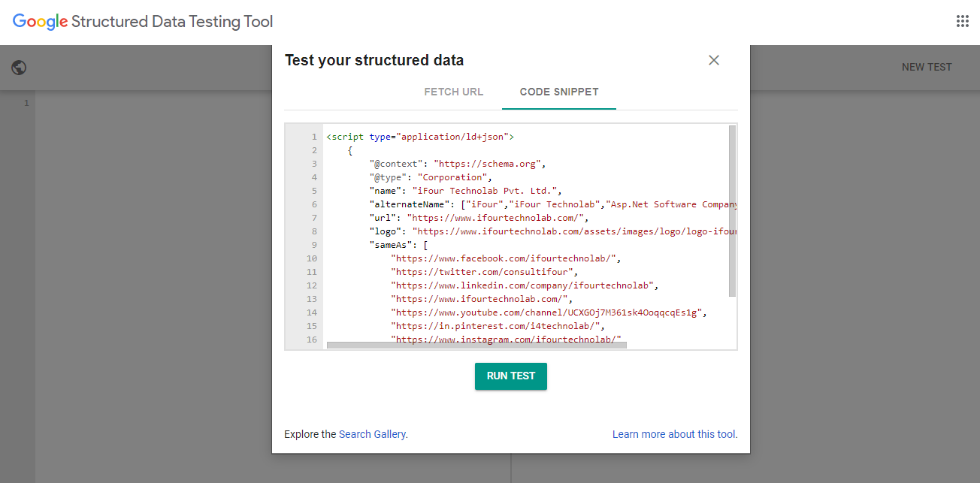Switch to the FETCH URL tab
980x483 pixels.
click(x=454, y=92)
